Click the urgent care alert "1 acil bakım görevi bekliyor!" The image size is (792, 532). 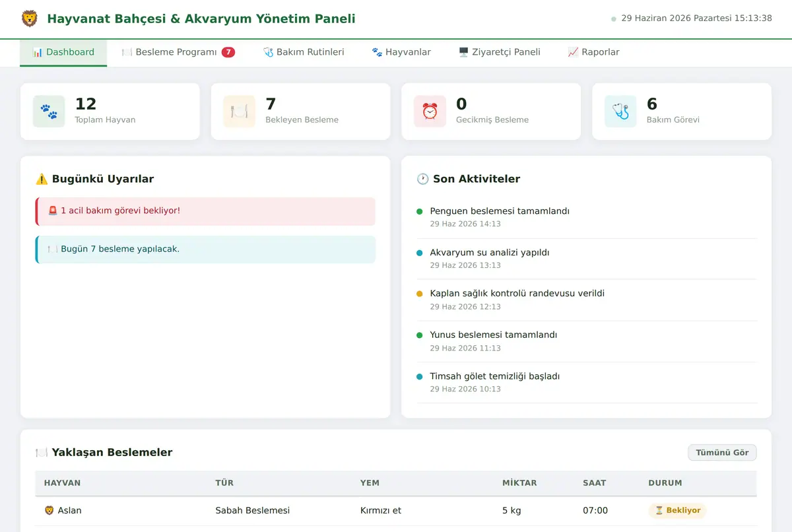(205, 211)
